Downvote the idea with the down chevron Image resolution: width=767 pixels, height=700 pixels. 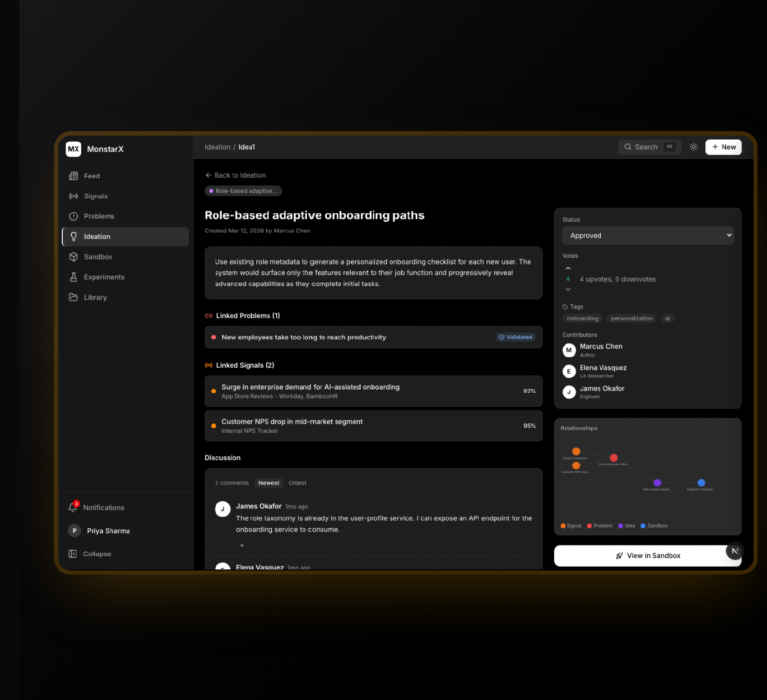tap(568, 289)
